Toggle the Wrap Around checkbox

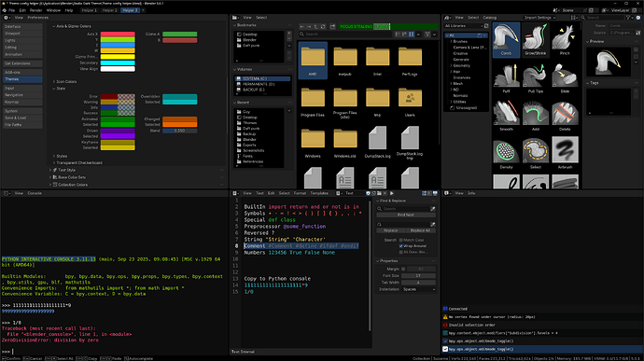click(x=400, y=246)
